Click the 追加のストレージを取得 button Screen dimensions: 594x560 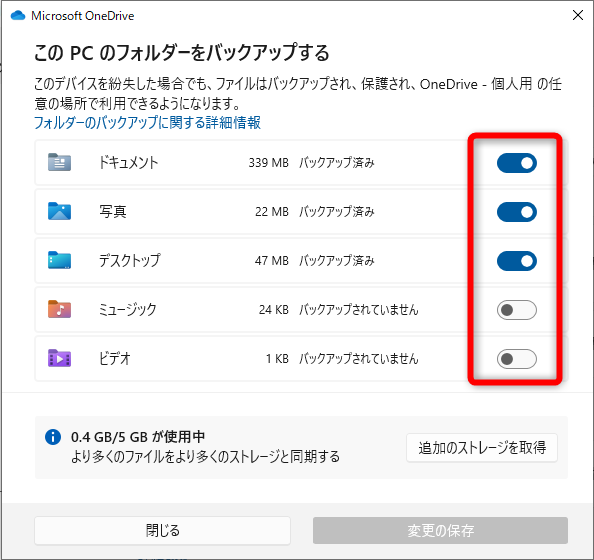click(482, 448)
